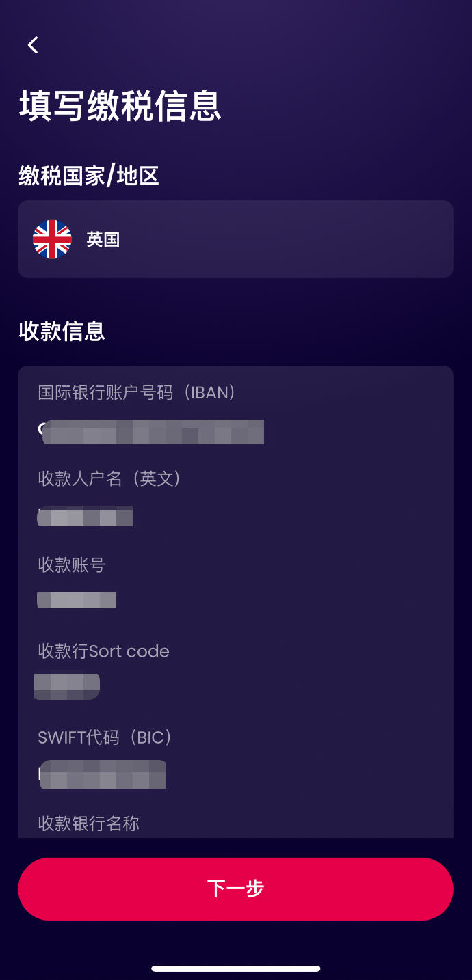Click the 收款人户名（英文）label

click(109, 478)
